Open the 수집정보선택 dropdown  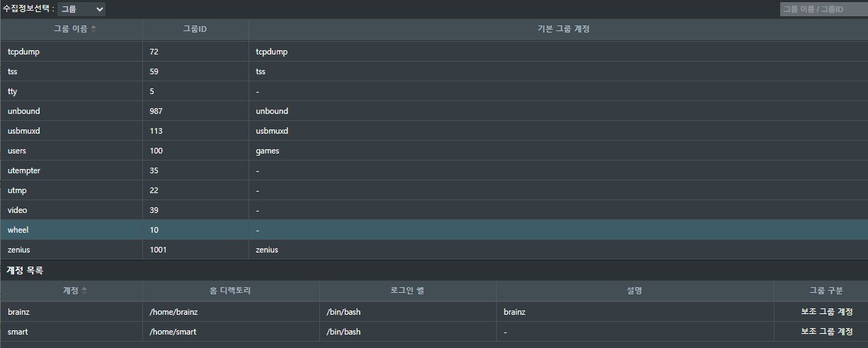tap(81, 9)
